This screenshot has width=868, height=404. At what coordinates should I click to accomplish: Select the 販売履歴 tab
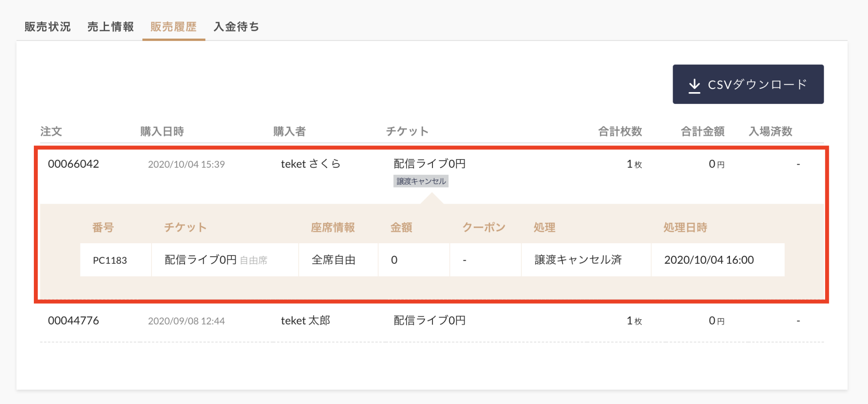click(x=174, y=27)
